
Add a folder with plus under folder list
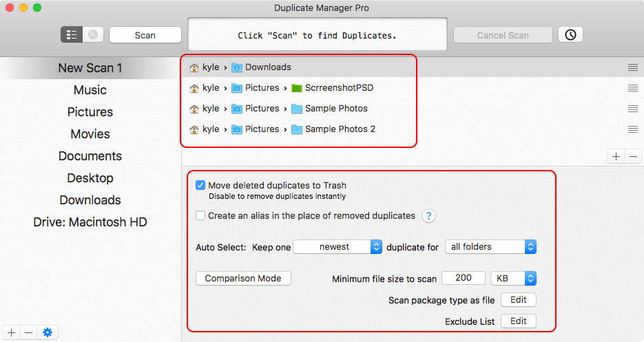pos(616,156)
